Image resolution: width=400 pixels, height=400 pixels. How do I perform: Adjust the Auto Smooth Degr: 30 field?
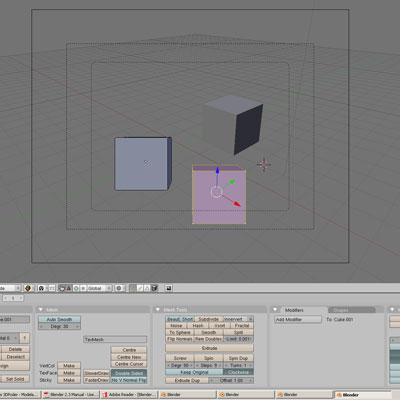(x=59, y=326)
